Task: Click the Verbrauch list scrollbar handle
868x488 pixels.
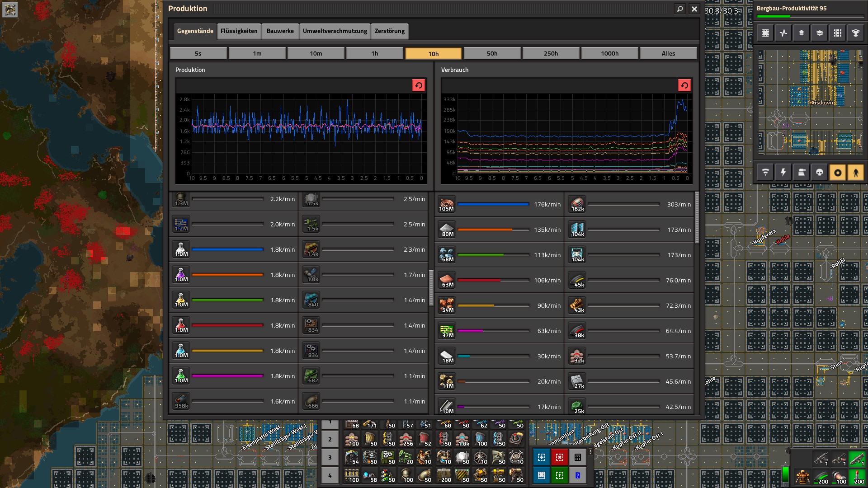Action: point(697,217)
